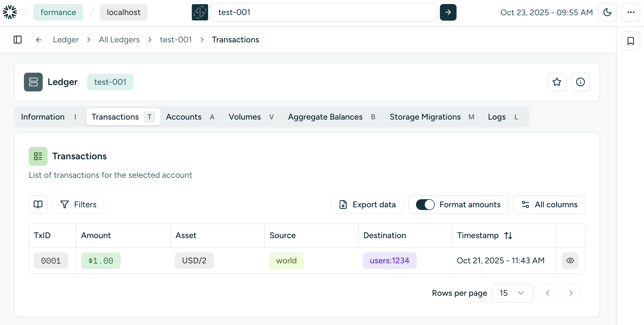Open the three-dots more menu
644x325 pixels.
tap(631, 12)
